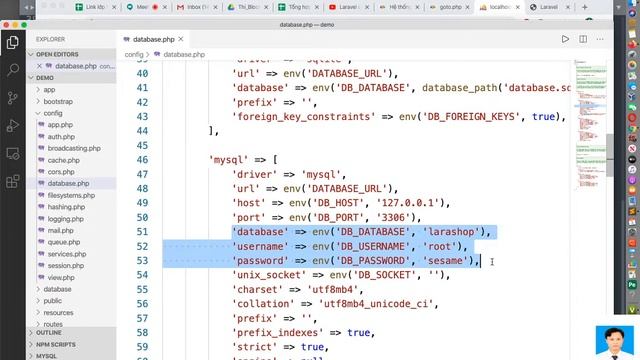Click the 'sesame' password string

point(445,261)
